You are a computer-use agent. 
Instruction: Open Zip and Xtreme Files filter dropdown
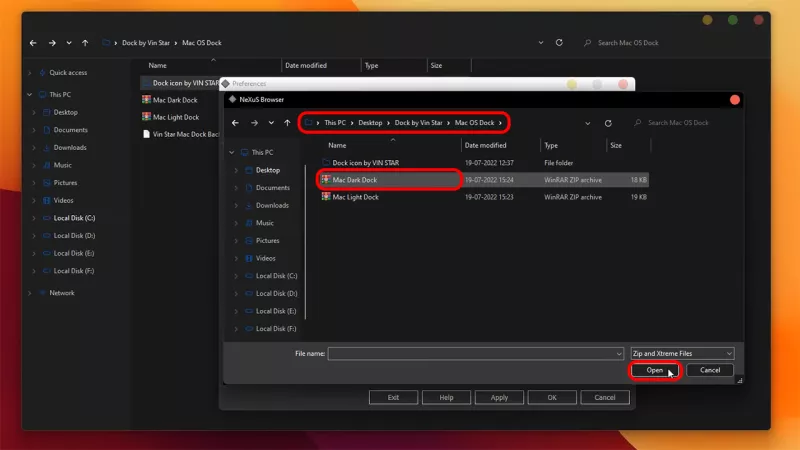682,354
